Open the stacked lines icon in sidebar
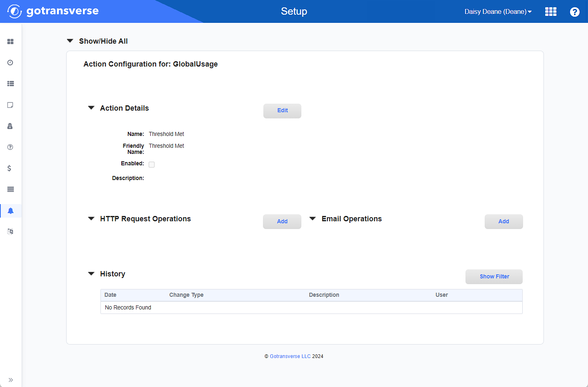The width and height of the screenshot is (588, 387). click(11, 189)
